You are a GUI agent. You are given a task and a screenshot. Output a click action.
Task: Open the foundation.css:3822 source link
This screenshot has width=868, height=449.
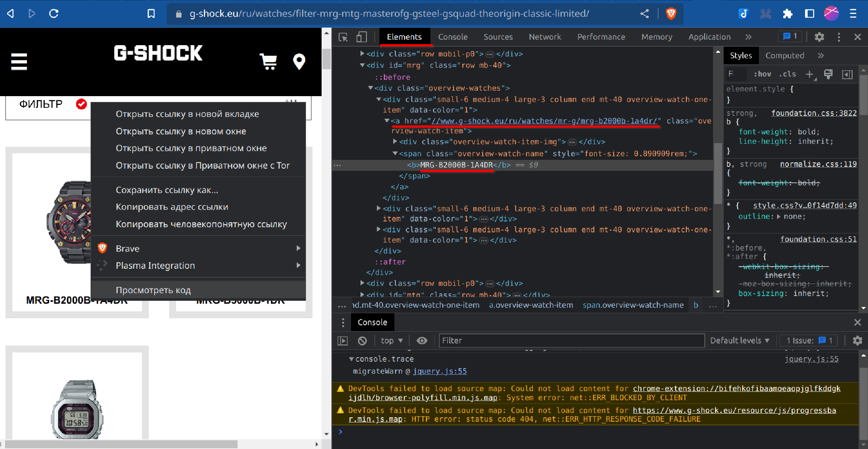point(814,113)
